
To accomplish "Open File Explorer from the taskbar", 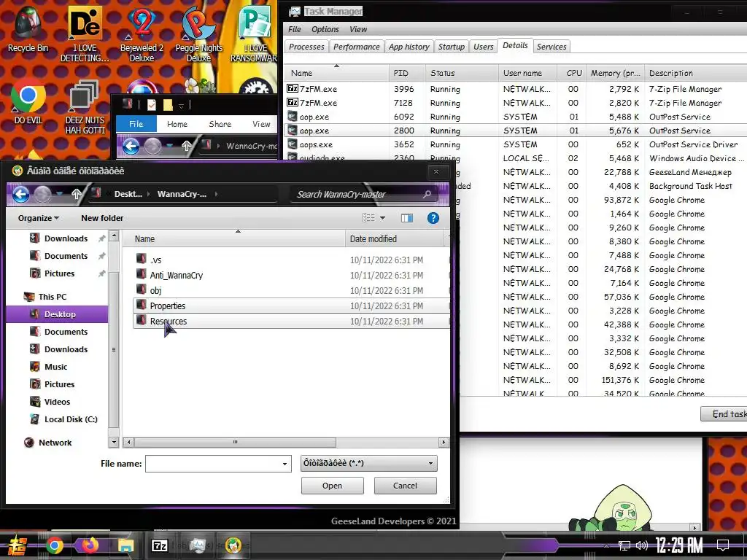I will pos(125,545).
